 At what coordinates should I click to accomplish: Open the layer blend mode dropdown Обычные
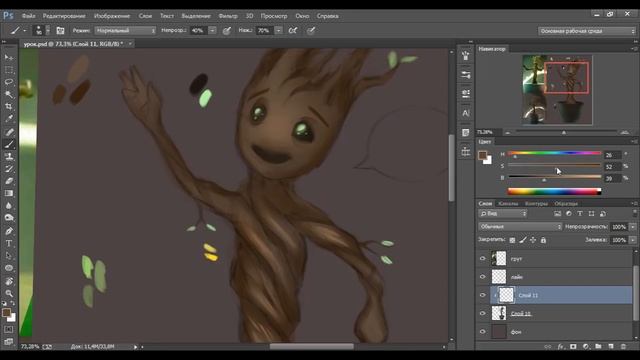pyautogui.click(x=520, y=227)
